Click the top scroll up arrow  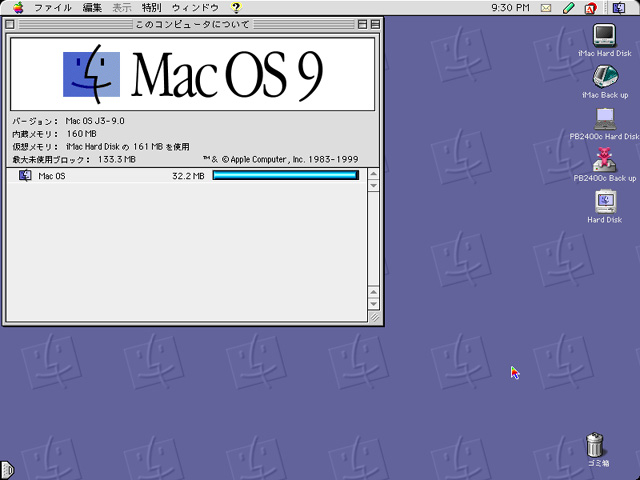[x=373, y=174]
